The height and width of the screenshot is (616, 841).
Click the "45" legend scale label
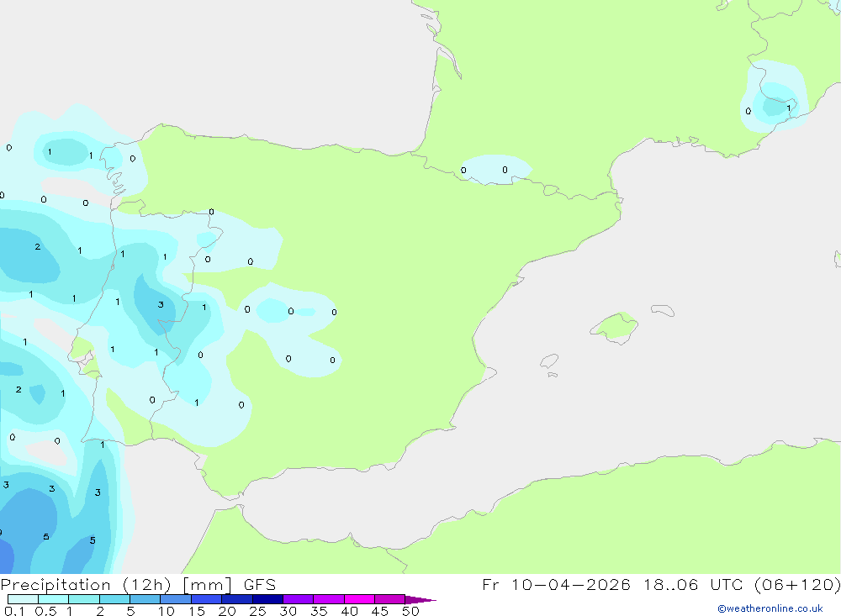[x=380, y=611]
